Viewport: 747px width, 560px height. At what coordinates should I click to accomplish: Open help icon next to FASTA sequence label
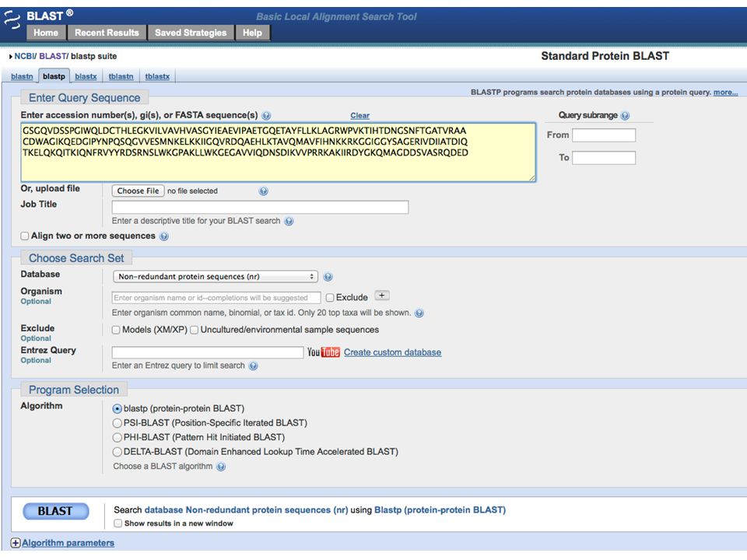[266, 115]
